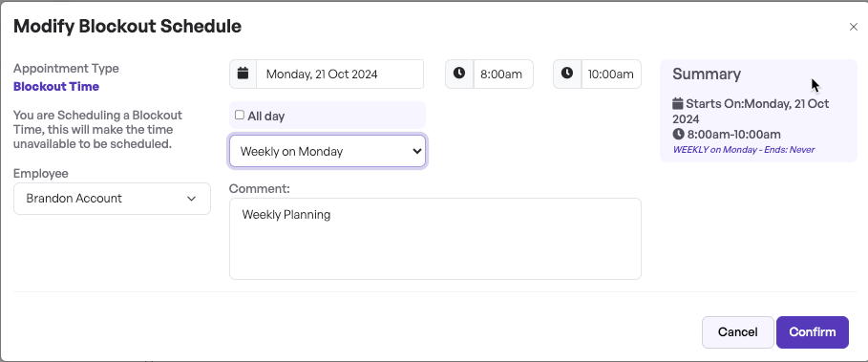Click the All day label text
This screenshot has width=868, height=362.
point(265,117)
